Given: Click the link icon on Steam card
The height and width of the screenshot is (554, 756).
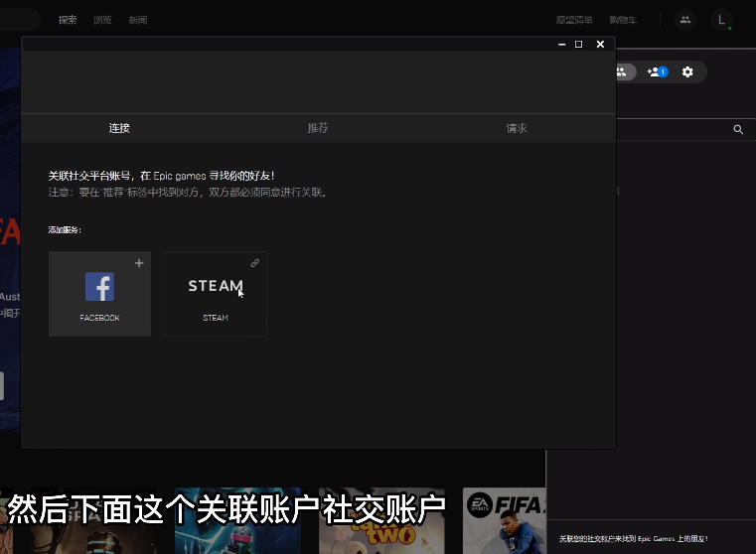Looking at the screenshot, I should point(254,263).
